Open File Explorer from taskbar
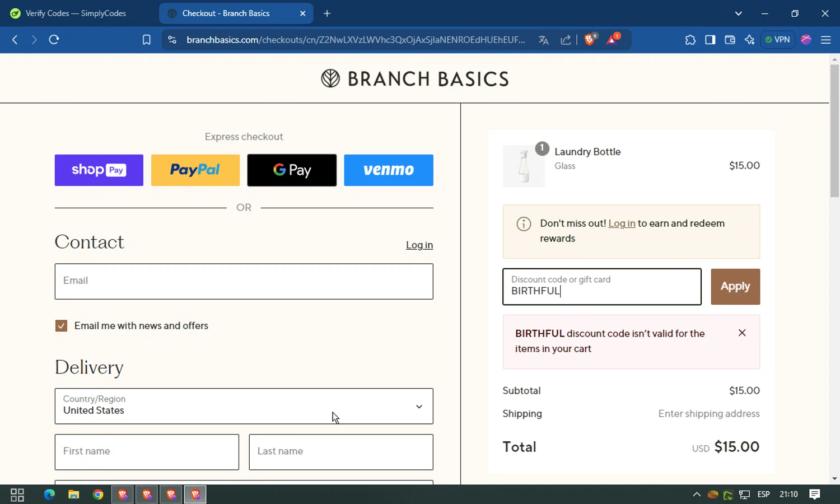Image resolution: width=840 pixels, height=504 pixels. tap(73, 494)
